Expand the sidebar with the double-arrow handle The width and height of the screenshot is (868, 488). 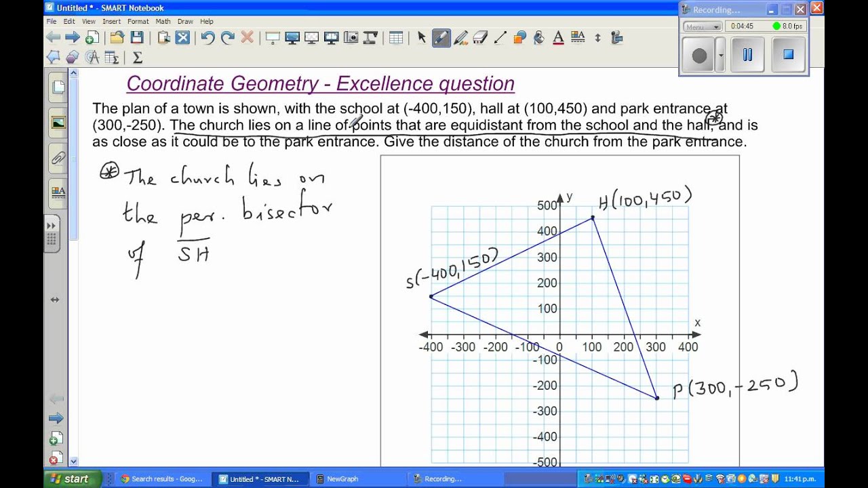tap(52, 234)
